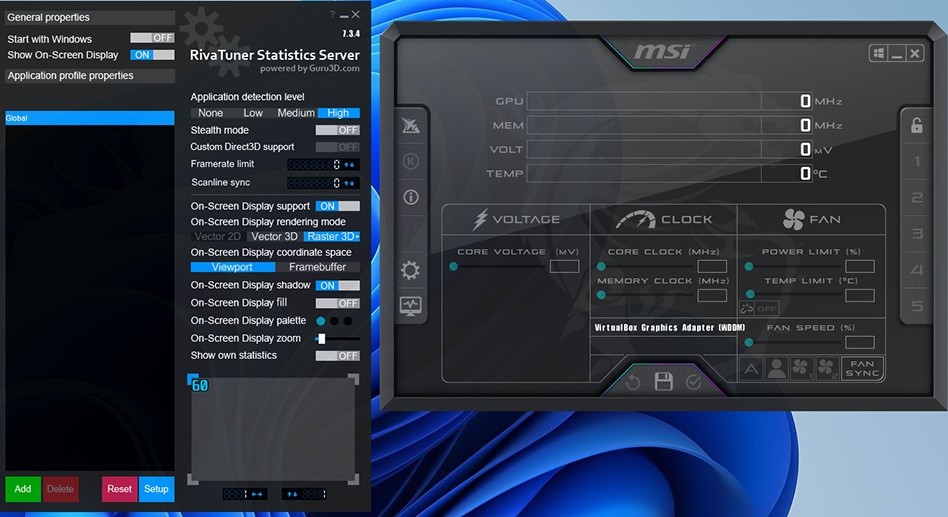This screenshot has height=517, width=948.
Task: Select profile slot 5 in Afterburner
Action: (x=917, y=306)
